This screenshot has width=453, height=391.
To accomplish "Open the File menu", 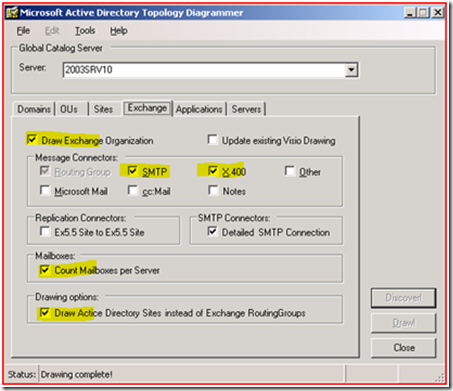I will click(23, 31).
